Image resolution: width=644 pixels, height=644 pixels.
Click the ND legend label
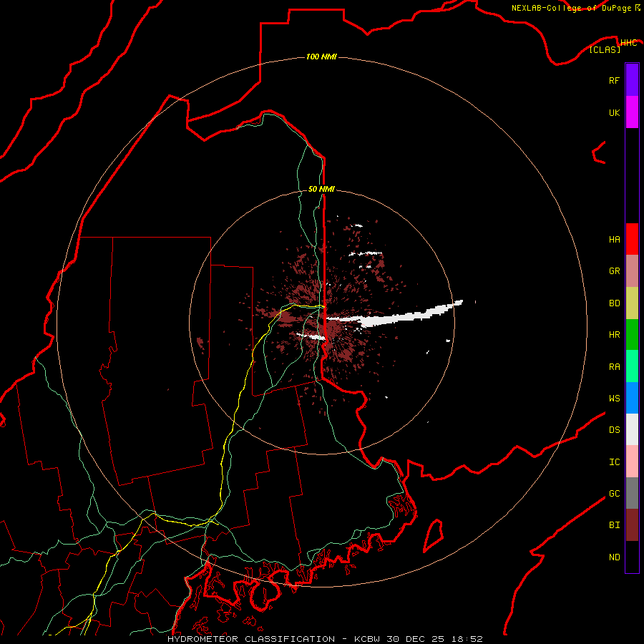[x=614, y=557]
